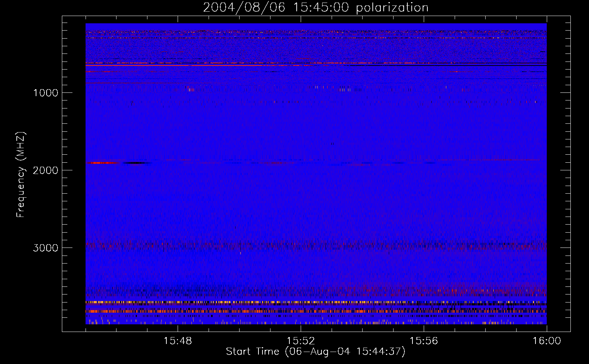Click the 1000 frequency tick label
The image size is (589, 364).
click(46, 93)
